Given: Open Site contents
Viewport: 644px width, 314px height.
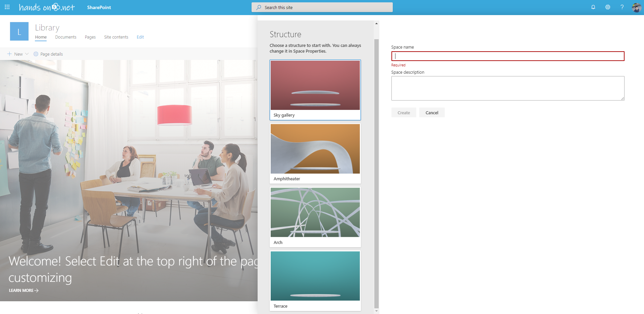Looking at the screenshot, I should tap(116, 37).
